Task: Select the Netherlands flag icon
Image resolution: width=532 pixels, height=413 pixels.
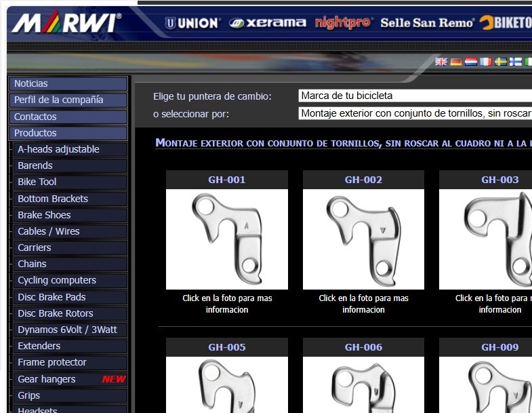Action: tap(471, 62)
